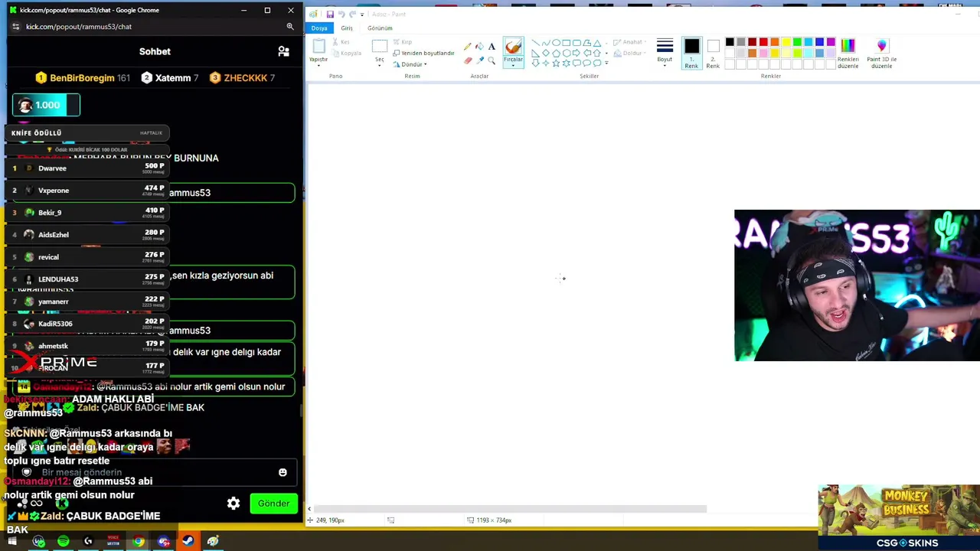Select the Magnifier tool in Paint
This screenshot has height=551, width=980.
(492, 60)
